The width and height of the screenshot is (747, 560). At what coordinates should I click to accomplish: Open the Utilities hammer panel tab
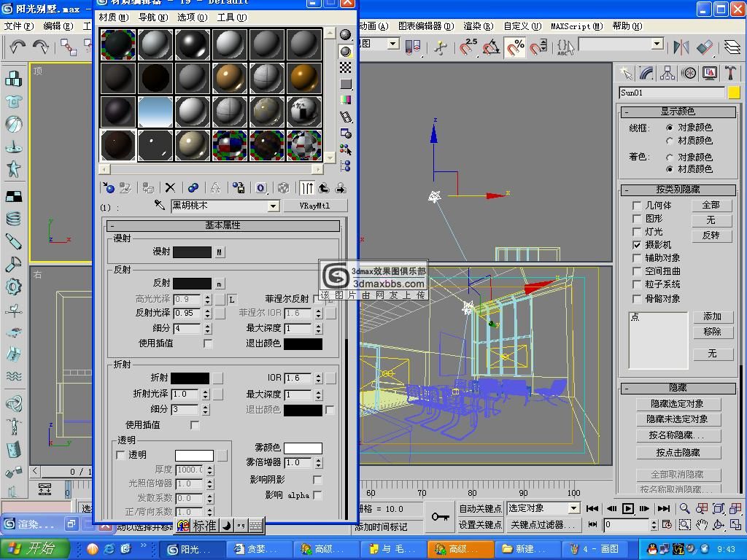tap(729, 73)
